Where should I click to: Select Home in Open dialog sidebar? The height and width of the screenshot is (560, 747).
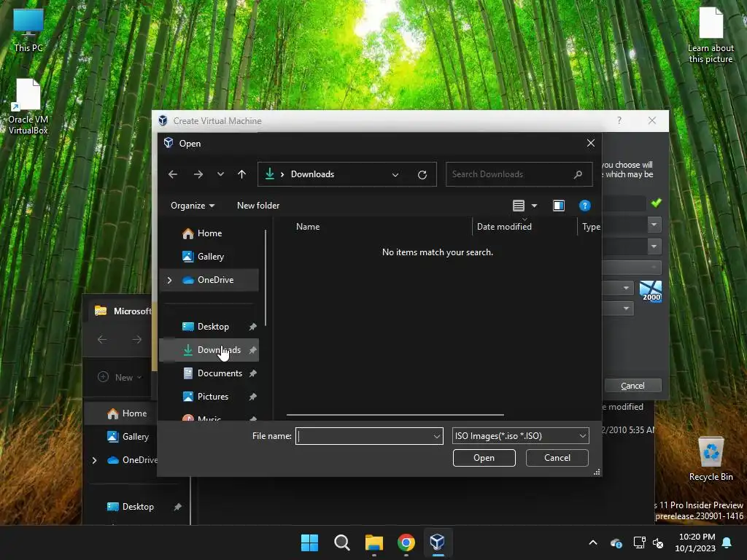click(x=209, y=233)
